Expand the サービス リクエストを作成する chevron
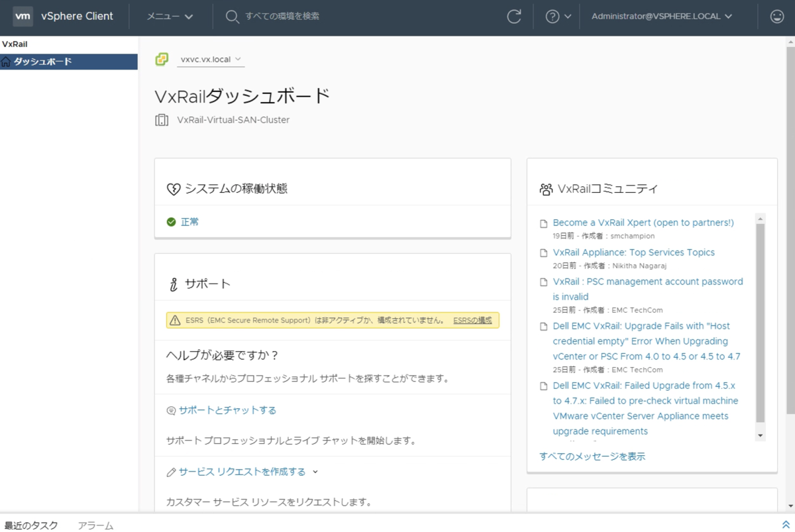The height and width of the screenshot is (532, 795). 315,472
